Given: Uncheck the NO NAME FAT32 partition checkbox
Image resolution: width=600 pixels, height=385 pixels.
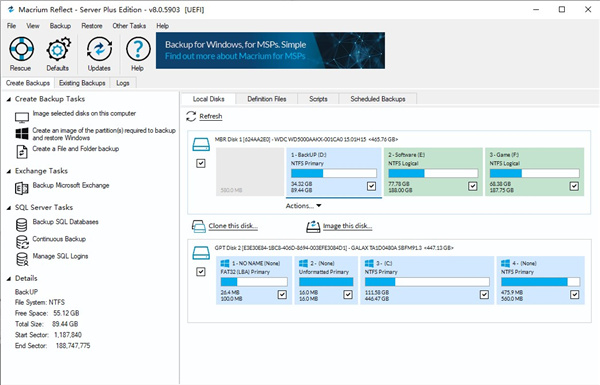Looking at the screenshot, I should 282,294.
